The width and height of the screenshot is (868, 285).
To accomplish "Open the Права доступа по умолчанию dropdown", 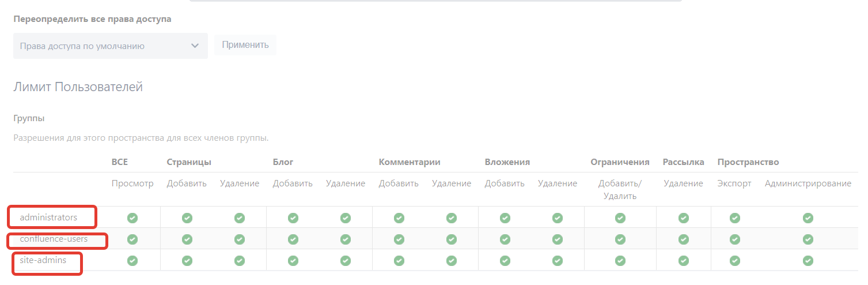I will coord(111,46).
